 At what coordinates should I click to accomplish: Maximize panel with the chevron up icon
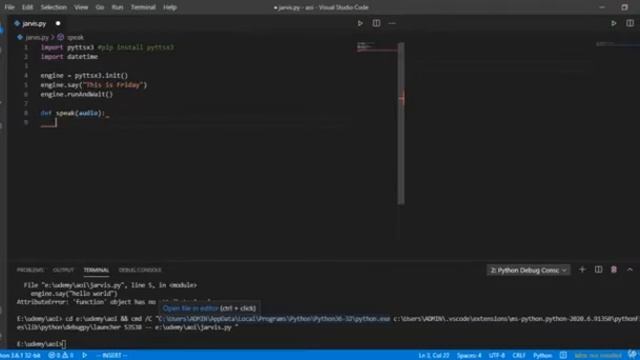coord(630,270)
